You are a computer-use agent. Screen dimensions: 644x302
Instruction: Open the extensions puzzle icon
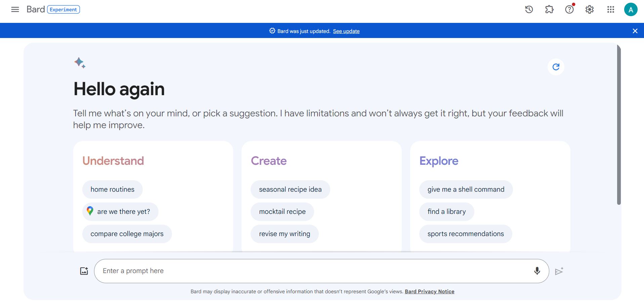549,9
